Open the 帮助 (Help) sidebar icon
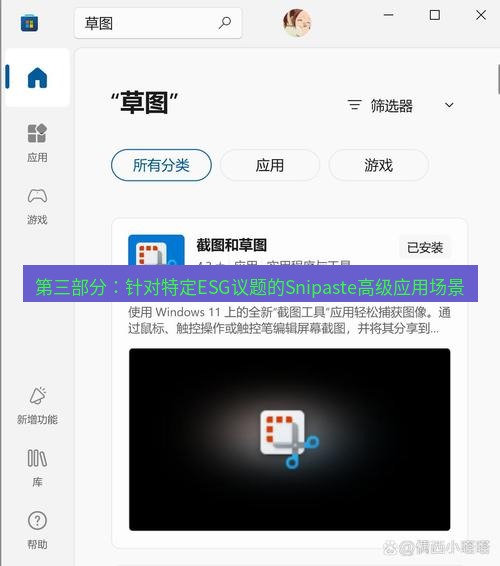 37,530
